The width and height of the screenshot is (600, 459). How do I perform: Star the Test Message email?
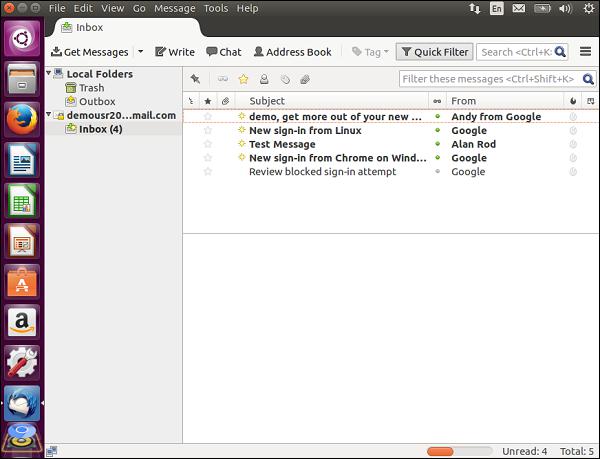[x=208, y=144]
